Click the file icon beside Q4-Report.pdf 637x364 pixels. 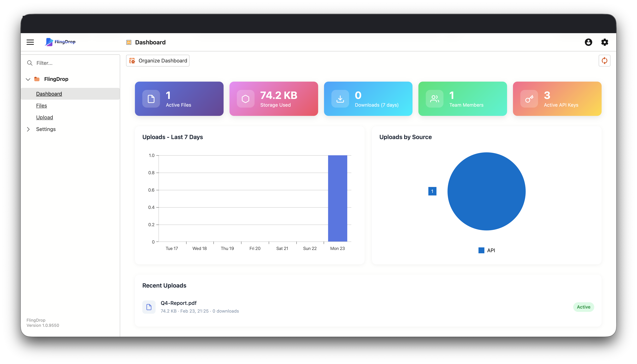pos(149,307)
